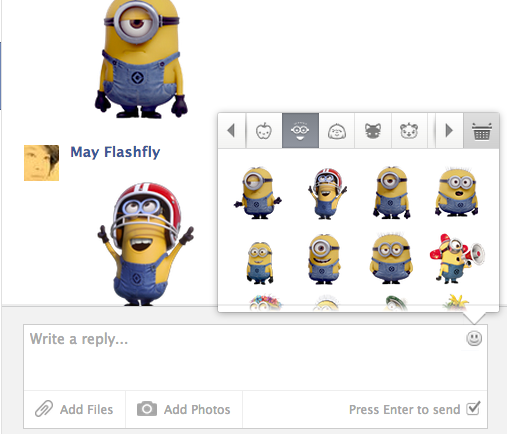The image size is (507, 434).
Task: Click Add Photos camera button
Action: tap(184, 409)
